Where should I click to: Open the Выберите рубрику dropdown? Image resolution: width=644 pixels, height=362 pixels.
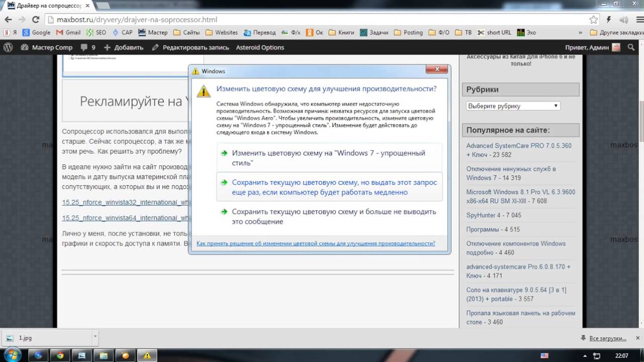pos(513,106)
